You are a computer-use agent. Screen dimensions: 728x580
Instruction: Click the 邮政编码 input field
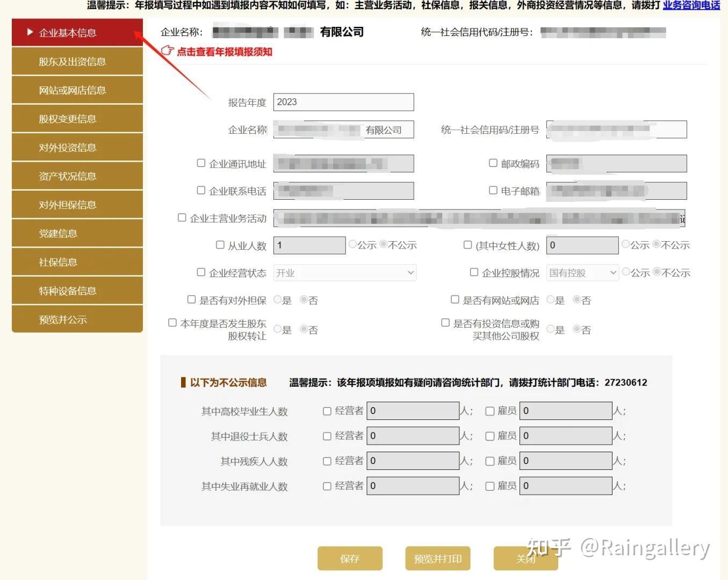pos(617,164)
